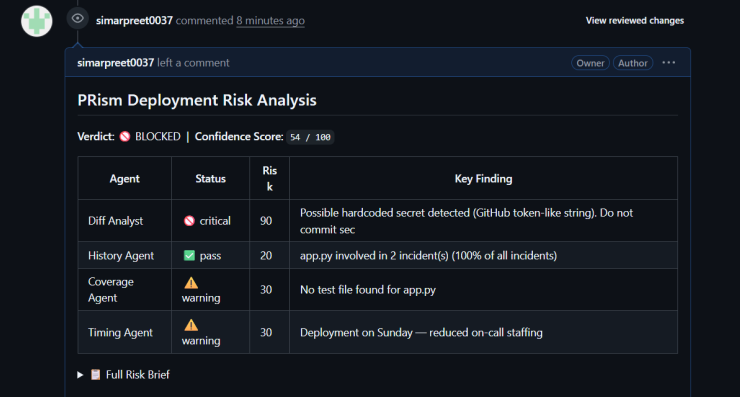Click the Timing Agent 'warning' status text
Viewport: 740px width, 397px height.
201,341
